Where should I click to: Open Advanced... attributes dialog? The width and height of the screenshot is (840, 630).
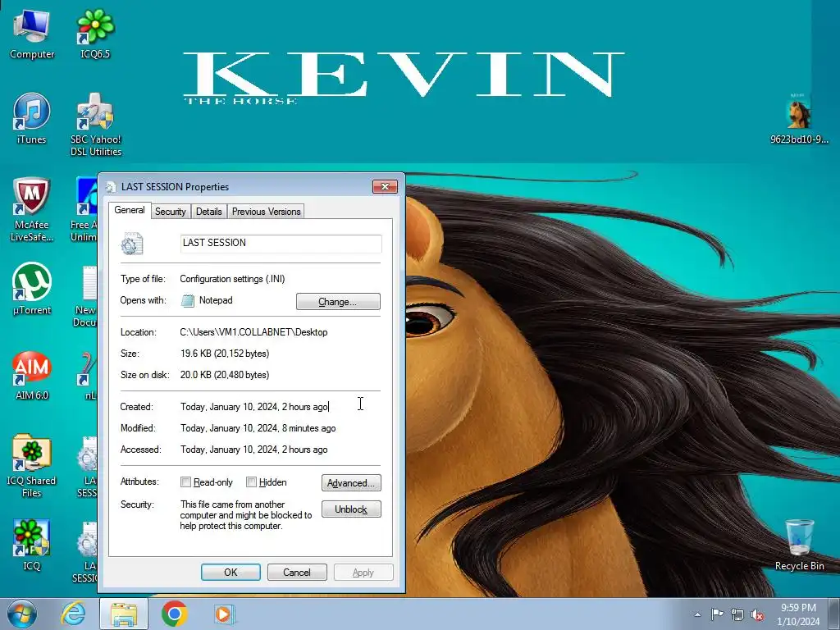[351, 482]
